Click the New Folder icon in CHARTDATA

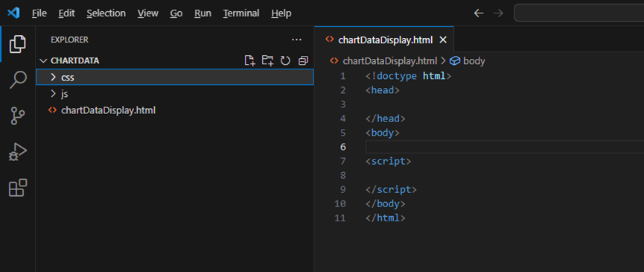coord(267,61)
